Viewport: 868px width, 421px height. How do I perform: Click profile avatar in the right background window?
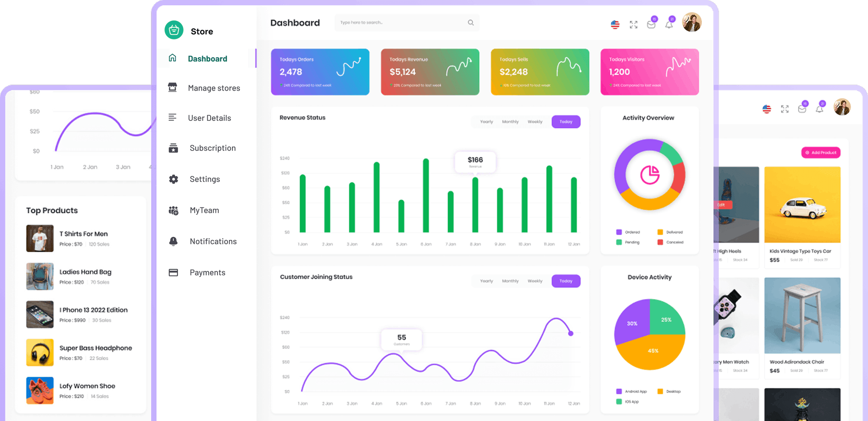(x=842, y=107)
